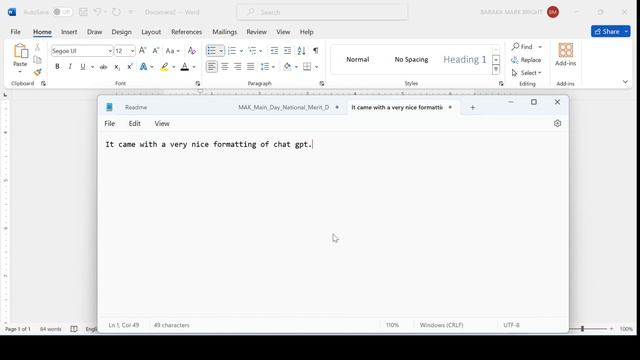Apply Strikethrough from the Font group
Screen dimensions: 640x360
click(x=104, y=67)
